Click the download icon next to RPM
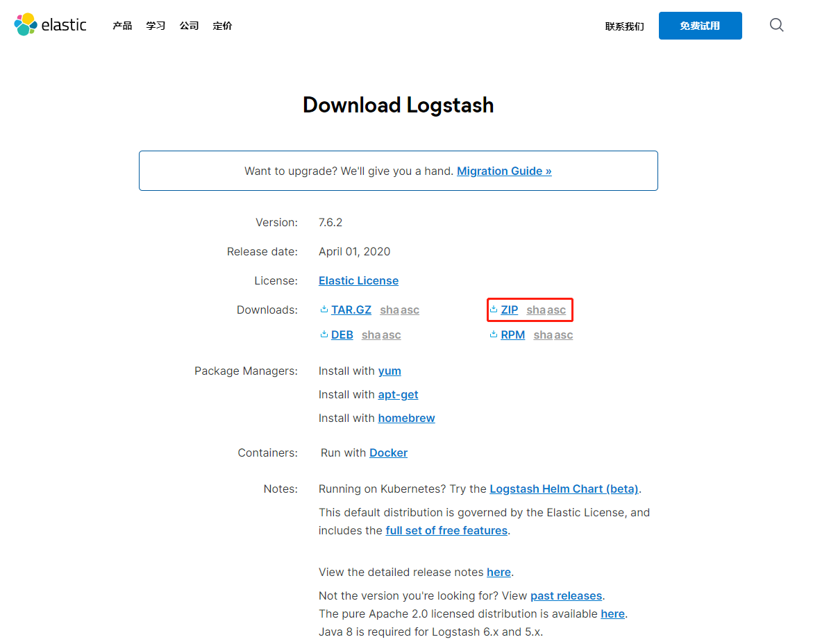 tap(494, 334)
